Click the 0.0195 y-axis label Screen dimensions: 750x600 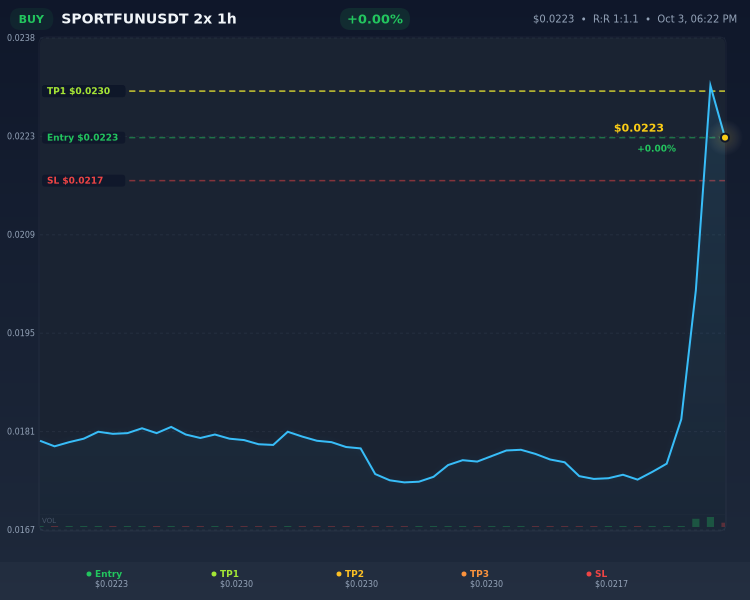(x=21, y=333)
